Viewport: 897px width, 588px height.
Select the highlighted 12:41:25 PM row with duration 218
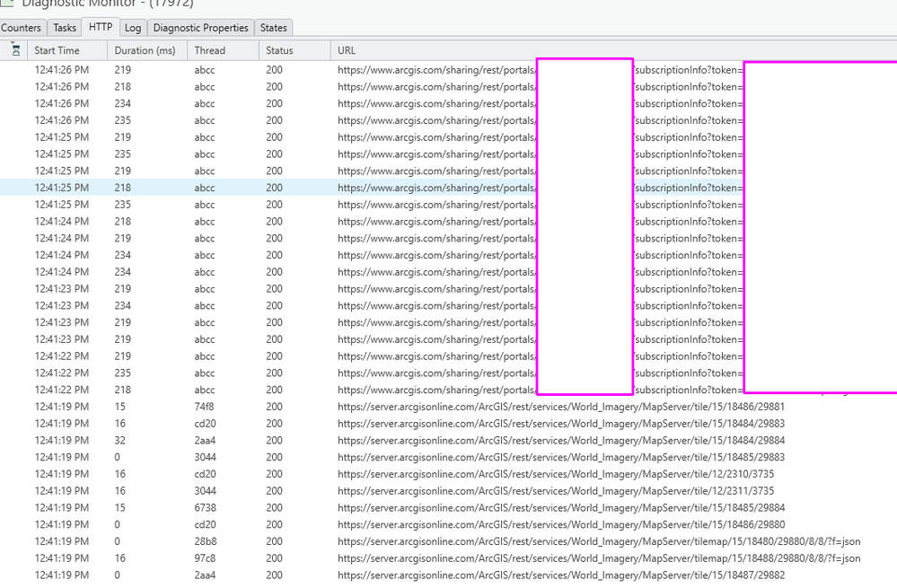click(x=449, y=188)
